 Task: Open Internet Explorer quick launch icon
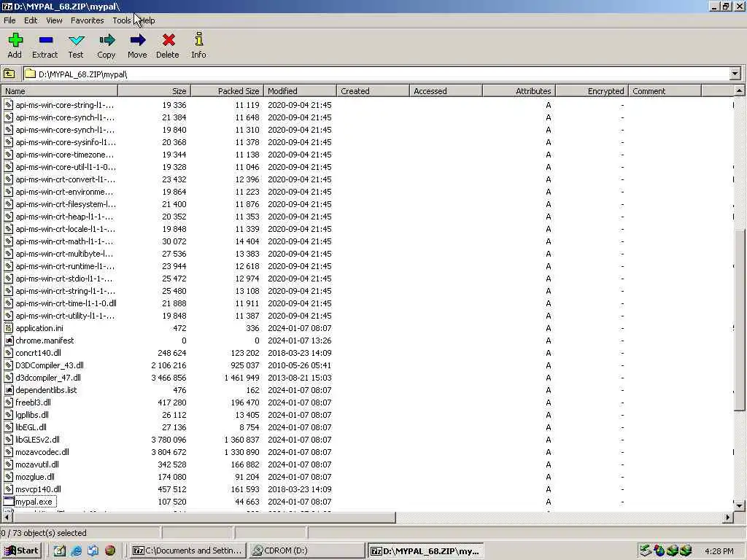76,551
